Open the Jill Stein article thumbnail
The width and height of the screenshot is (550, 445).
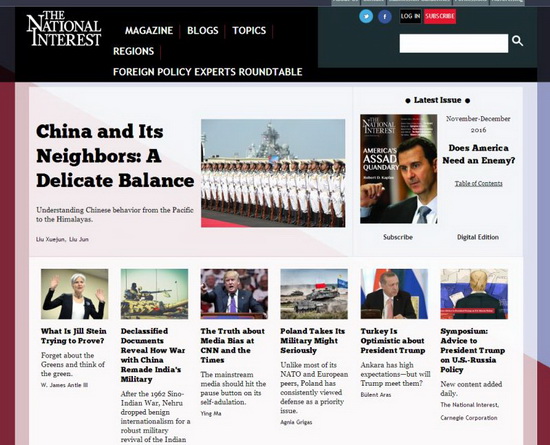coord(74,294)
